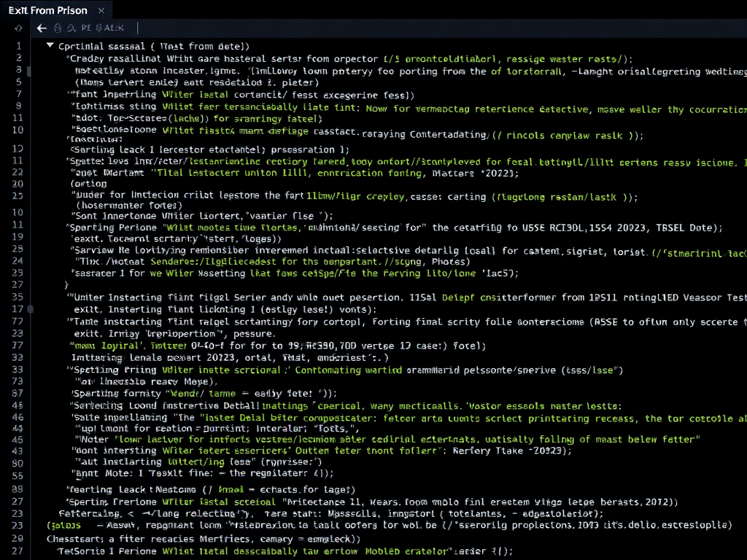
Task: Select line number 1 in the gutter
Action: coord(18,45)
